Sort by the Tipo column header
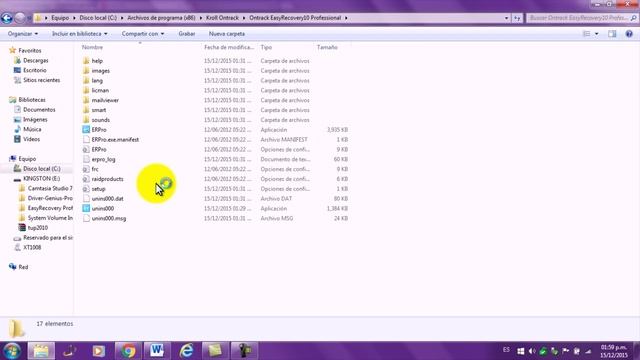This screenshot has height=360, width=640. [266, 47]
